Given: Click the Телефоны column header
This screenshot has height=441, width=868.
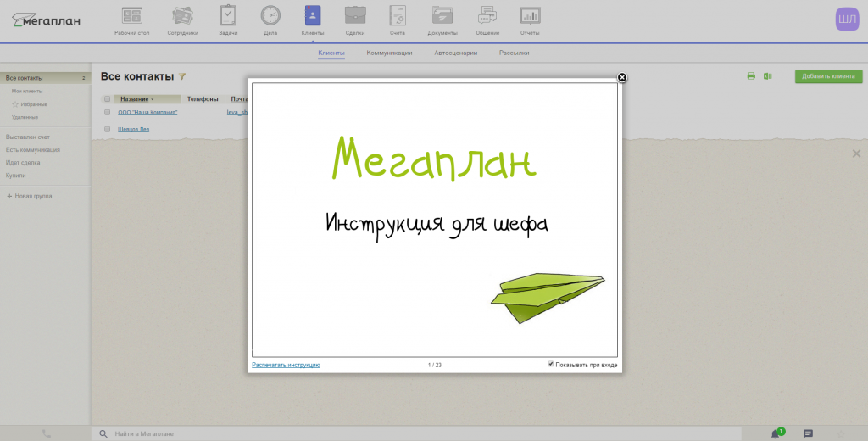Looking at the screenshot, I should click(203, 99).
